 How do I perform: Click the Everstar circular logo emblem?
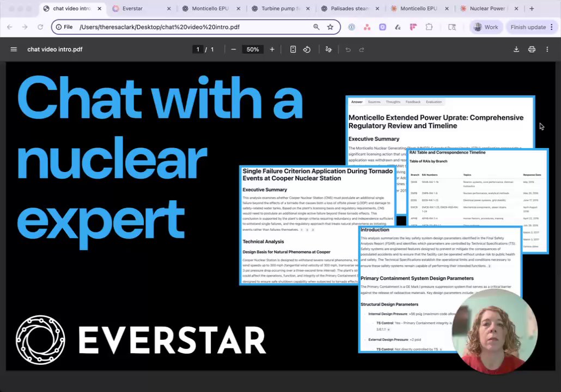coord(40,340)
